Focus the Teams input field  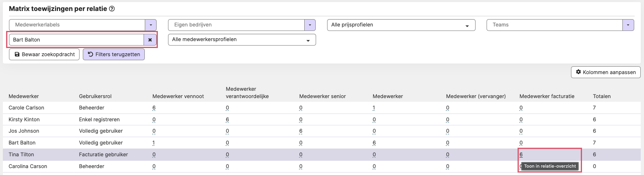click(555, 25)
